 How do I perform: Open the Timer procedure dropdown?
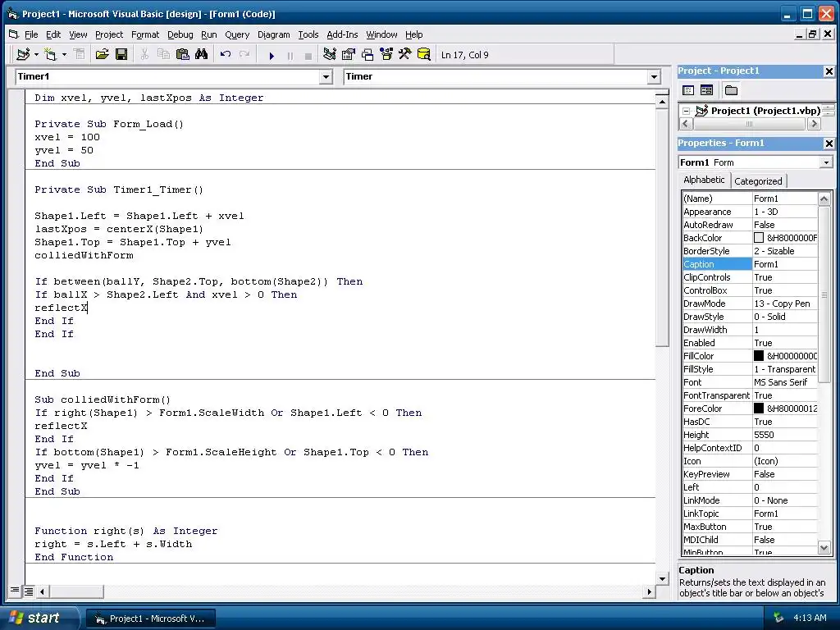pyautogui.click(x=654, y=77)
